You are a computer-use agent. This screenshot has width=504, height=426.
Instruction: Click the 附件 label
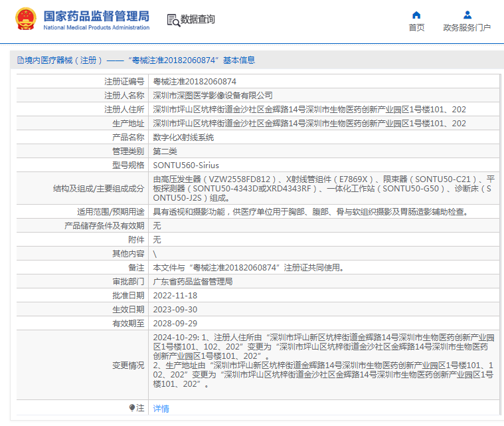point(136,240)
